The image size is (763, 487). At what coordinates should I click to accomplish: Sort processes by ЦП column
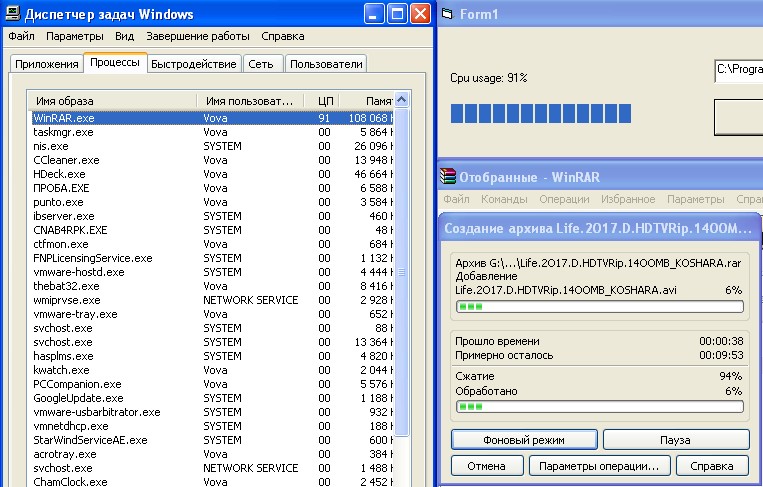coord(322,101)
